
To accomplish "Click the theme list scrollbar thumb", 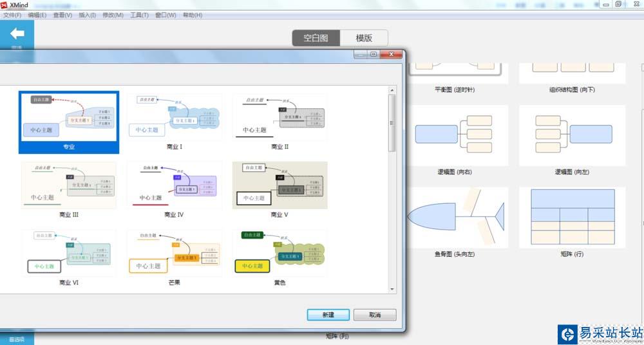I will pos(392,123).
